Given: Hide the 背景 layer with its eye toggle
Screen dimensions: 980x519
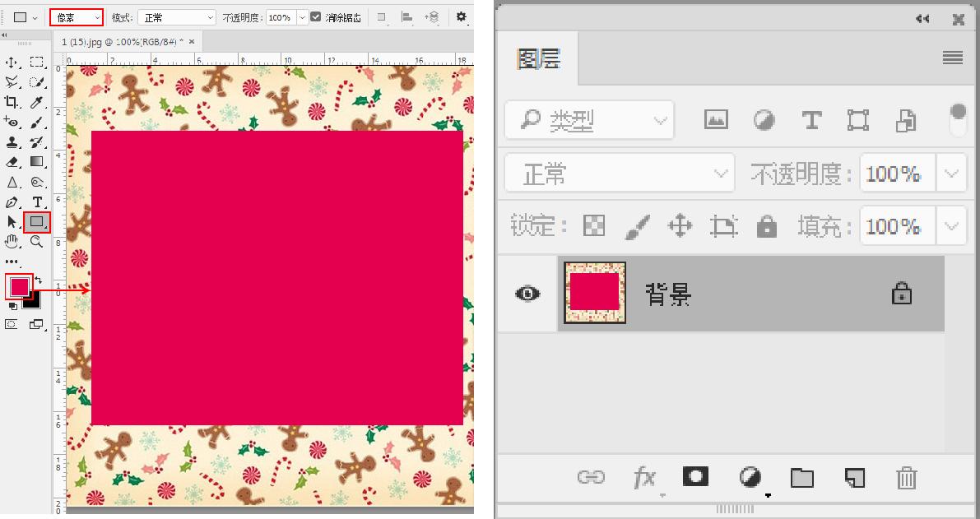Looking at the screenshot, I should [x=526, y=293].
